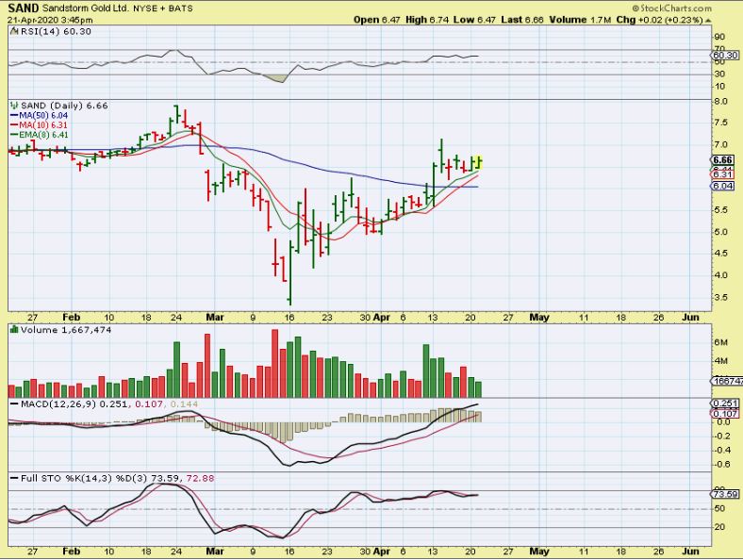Click the MA(10) 6.31 legend entry
The height and width of the screenshot is (560, 743).
(x=39, y=125)
